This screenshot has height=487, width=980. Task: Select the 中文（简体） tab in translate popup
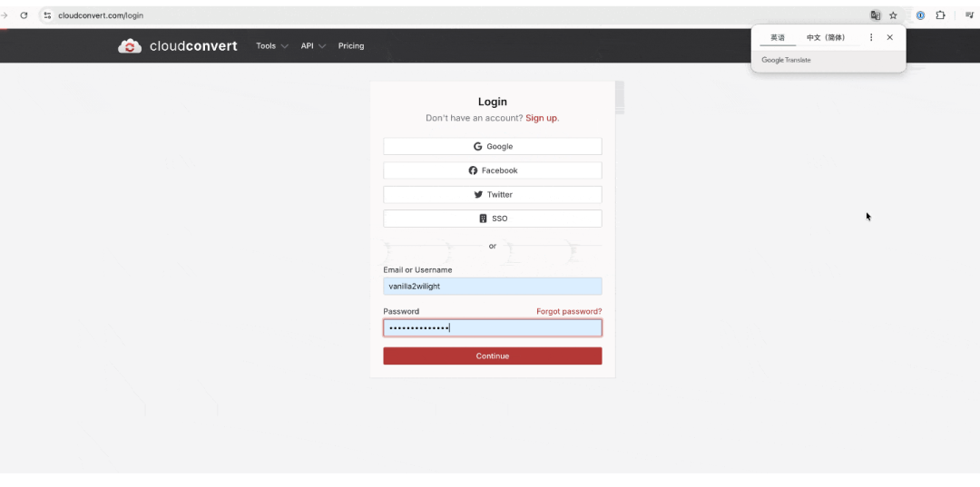pyautogui.click(x=825, y=38)
